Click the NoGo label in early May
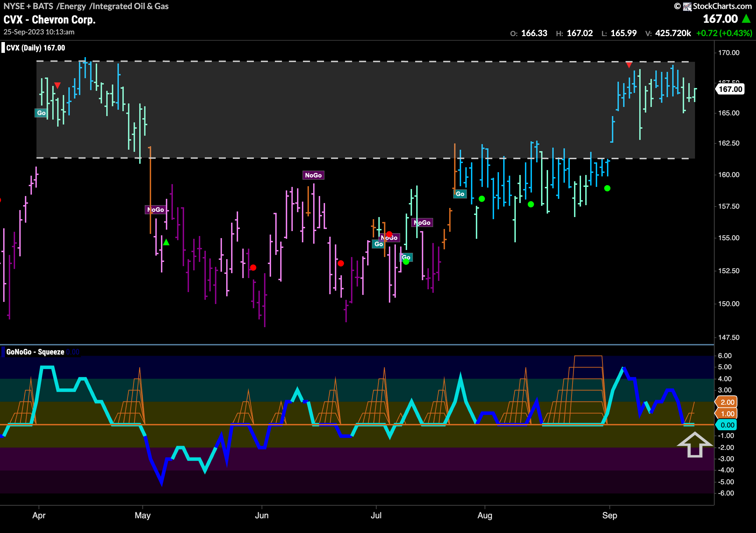Viewport: 756px width, 533px height. (156, 210)
